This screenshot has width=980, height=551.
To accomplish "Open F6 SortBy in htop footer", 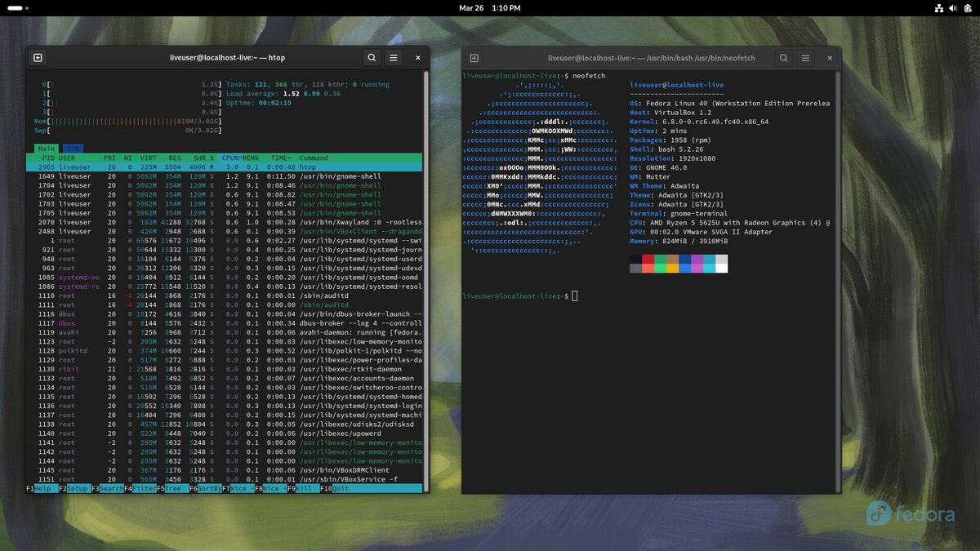I will click(x=205, y=488).
